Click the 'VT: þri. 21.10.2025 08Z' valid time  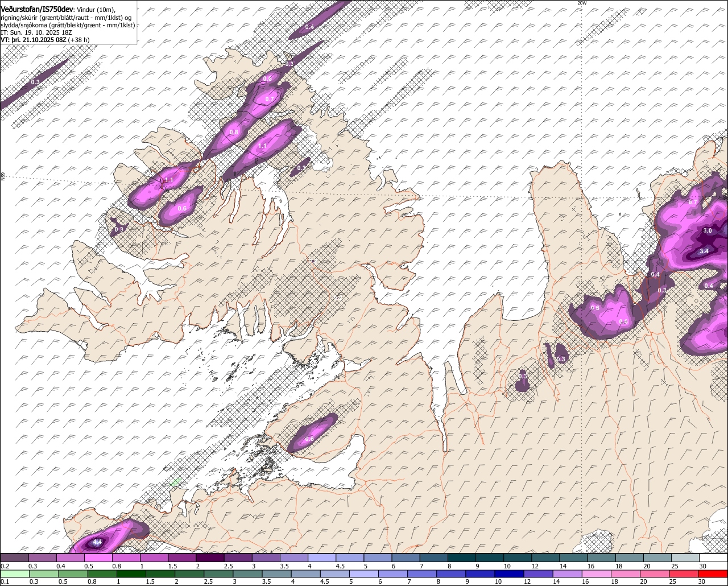(x=34, y=40)
